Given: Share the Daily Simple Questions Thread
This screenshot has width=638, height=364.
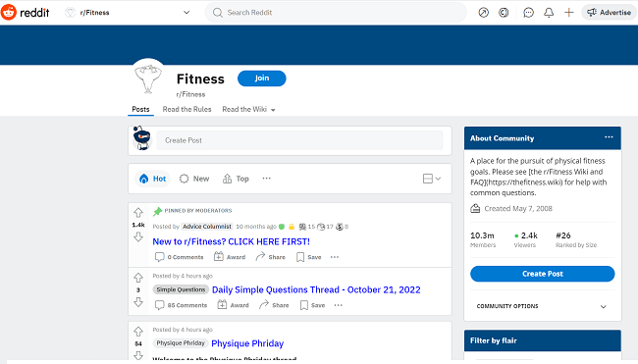Looking at the screenshot, I should pos(274,305).
